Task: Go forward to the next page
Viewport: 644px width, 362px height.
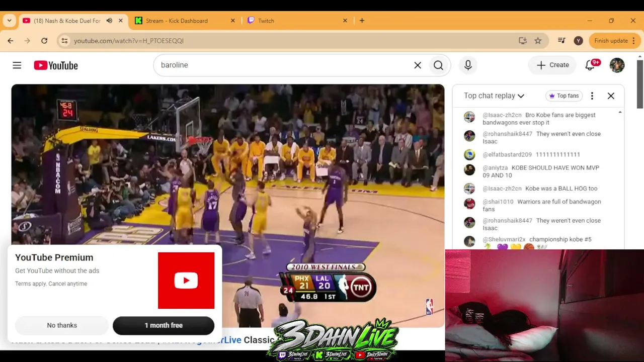Action: (27, 41)
